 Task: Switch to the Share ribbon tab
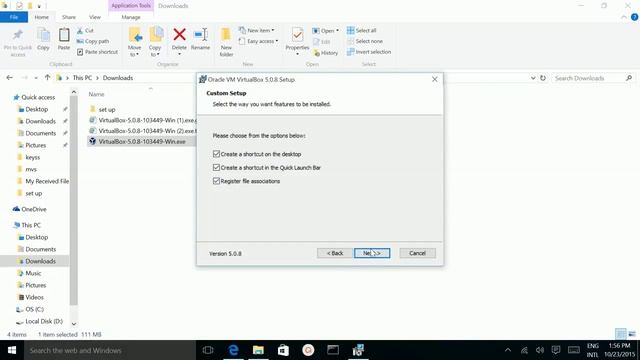69,17
